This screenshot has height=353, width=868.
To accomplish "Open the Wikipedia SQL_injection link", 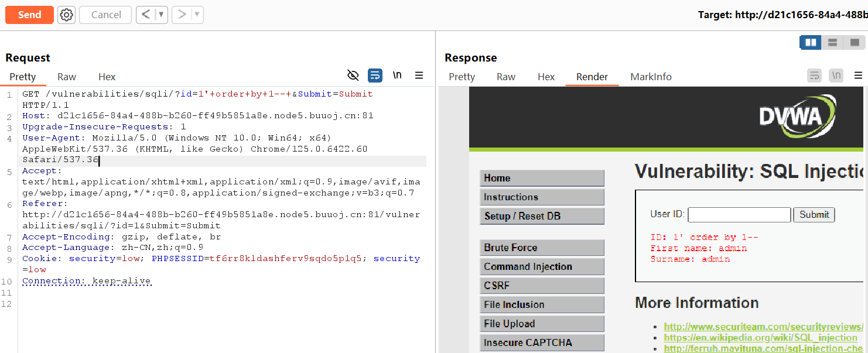I will coord(760,338).
